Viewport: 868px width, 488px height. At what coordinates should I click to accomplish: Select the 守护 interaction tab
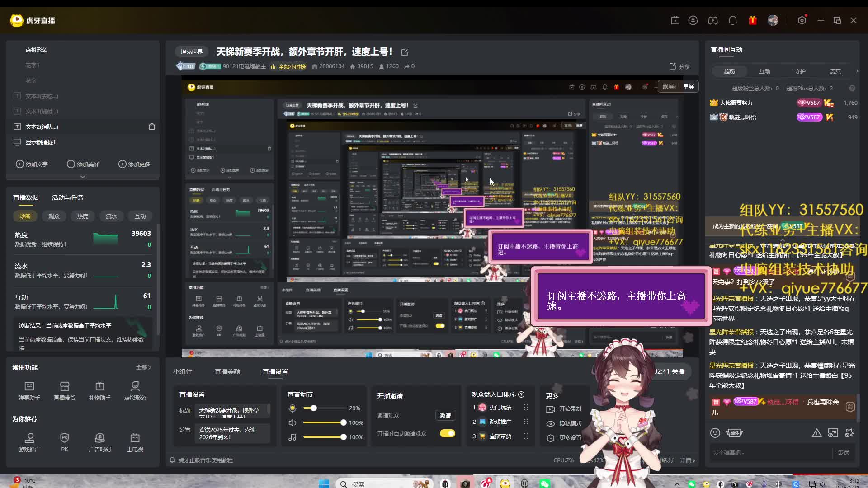click(800, 71)
